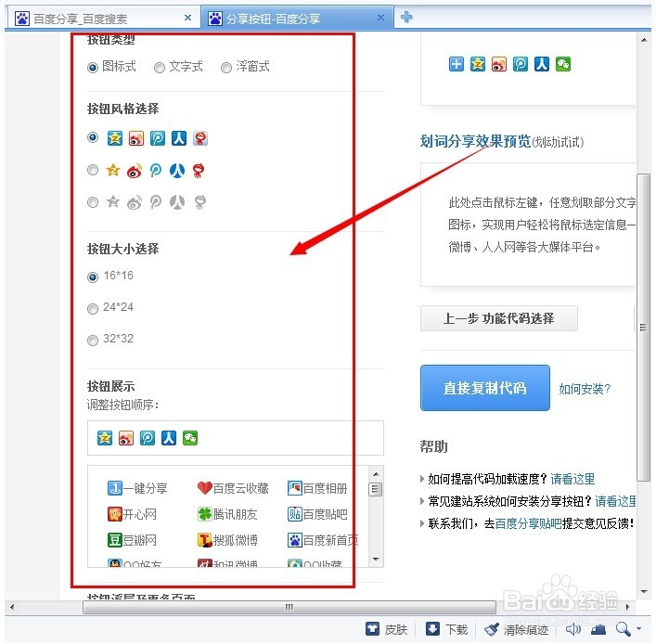Select the gray icon style
Image resolution: width=656 pixels, height=644 pixels.
pos(93,202)
